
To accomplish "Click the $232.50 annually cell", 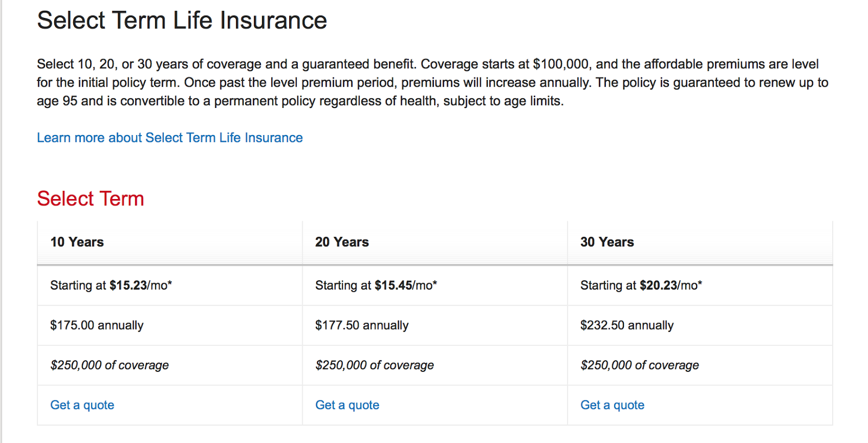I will [627, 325].
